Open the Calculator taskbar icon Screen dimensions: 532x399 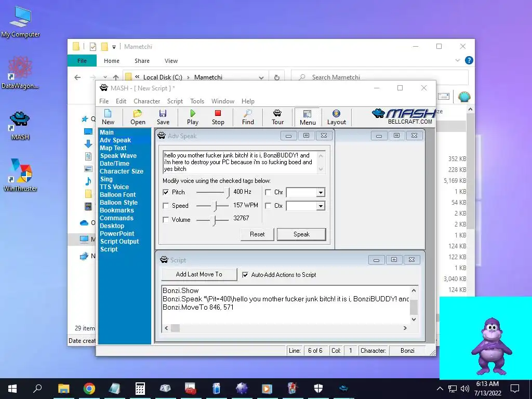140,389
